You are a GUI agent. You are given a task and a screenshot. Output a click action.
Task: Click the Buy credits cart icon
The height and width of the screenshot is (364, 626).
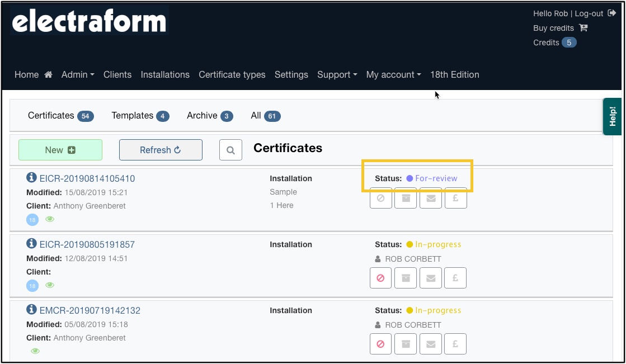(583, 27)
